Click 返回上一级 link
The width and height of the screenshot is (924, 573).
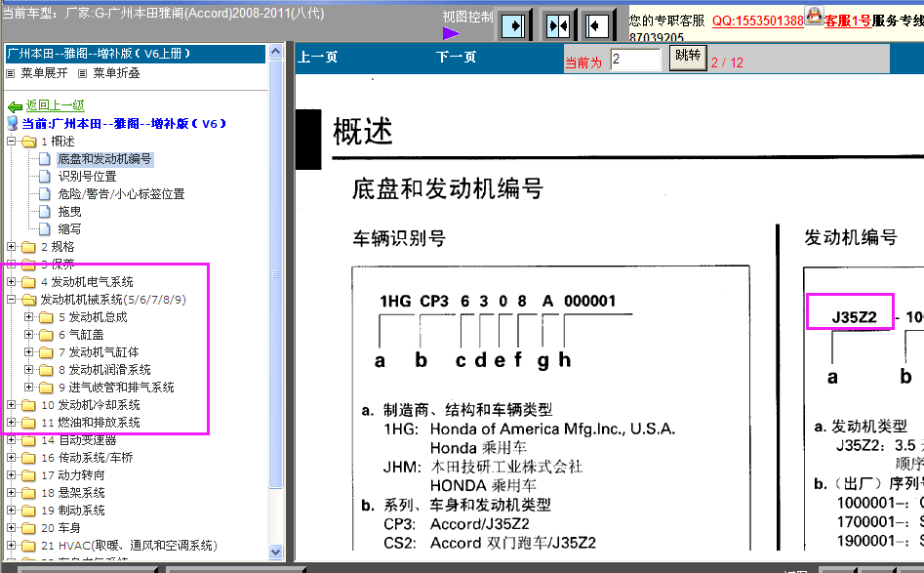click(56, 105)
